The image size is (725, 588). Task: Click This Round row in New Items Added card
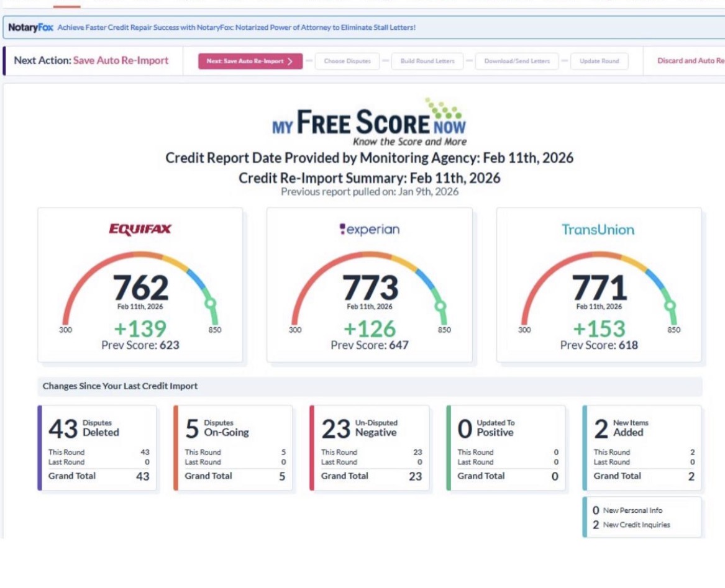point(644,452)
